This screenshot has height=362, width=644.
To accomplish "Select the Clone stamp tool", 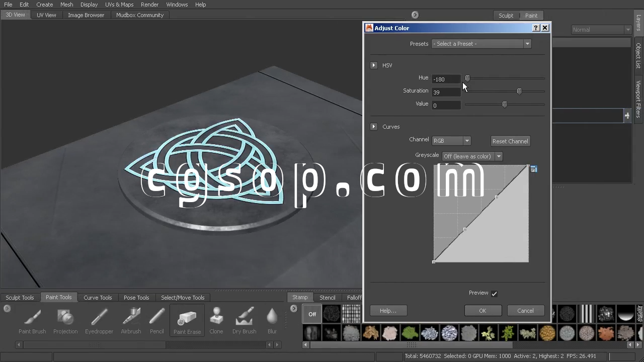I will tap(216, 321).
